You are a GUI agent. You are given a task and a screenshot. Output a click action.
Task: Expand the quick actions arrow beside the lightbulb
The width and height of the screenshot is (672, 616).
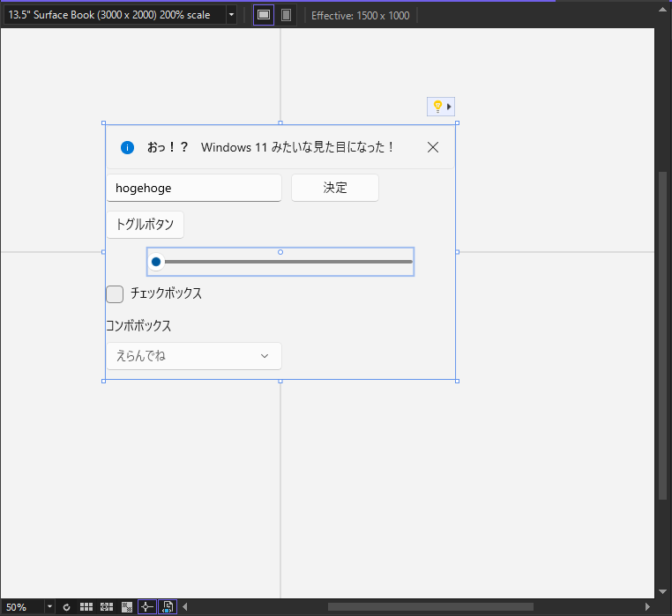(x=449, y=107)
